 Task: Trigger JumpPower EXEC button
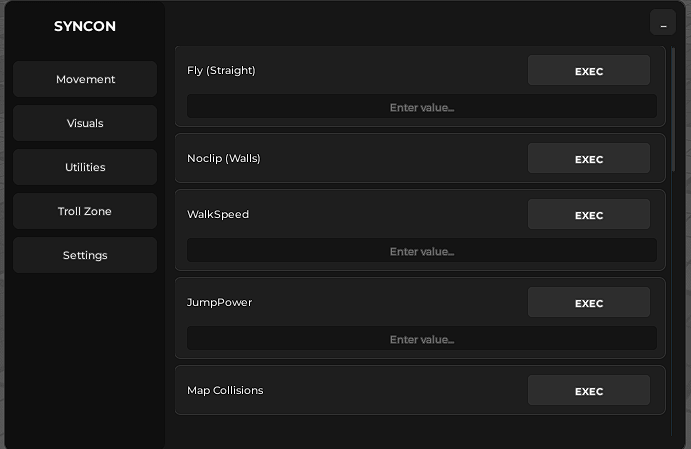click(x=589, y=303)
